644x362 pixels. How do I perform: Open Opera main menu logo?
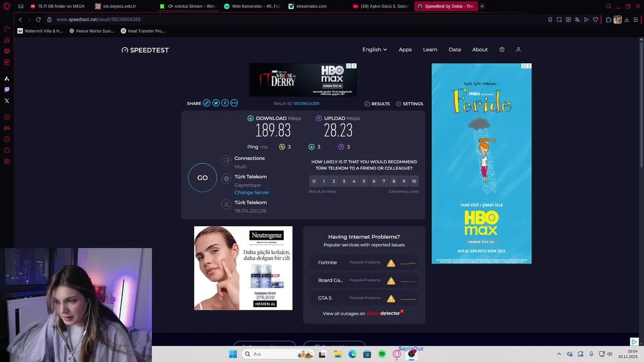point(7,7)
